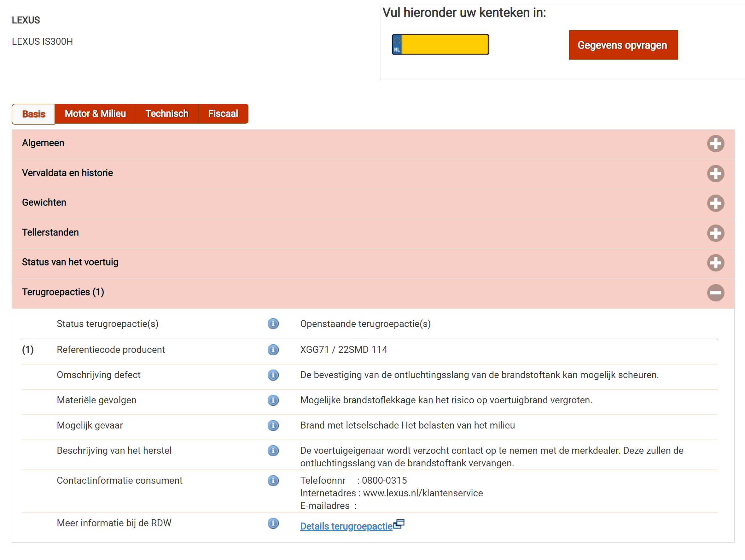Image resolution: width=745 pixels, height=560 pixels.
Task: Switch to the Motor & Milieu tab
Action: [95, 114]
